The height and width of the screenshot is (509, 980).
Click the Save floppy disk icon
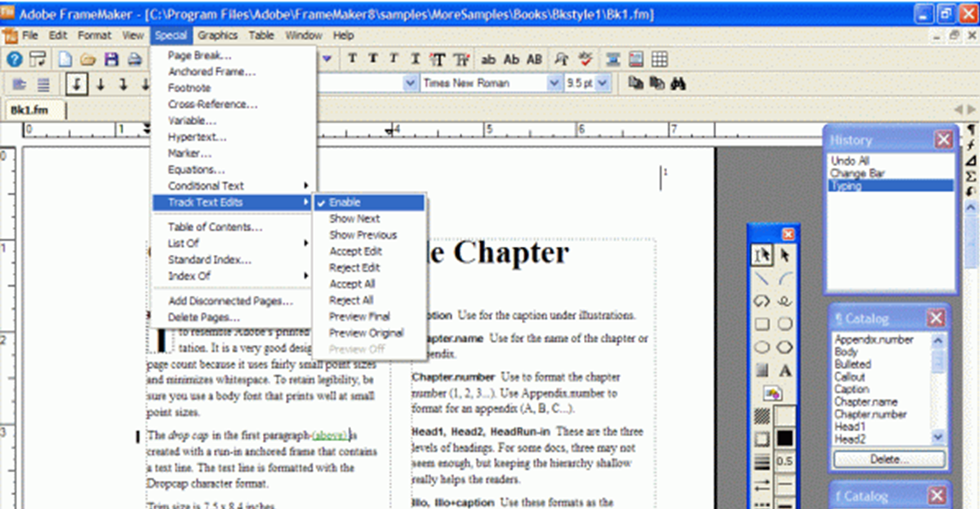tap(111, 59)
